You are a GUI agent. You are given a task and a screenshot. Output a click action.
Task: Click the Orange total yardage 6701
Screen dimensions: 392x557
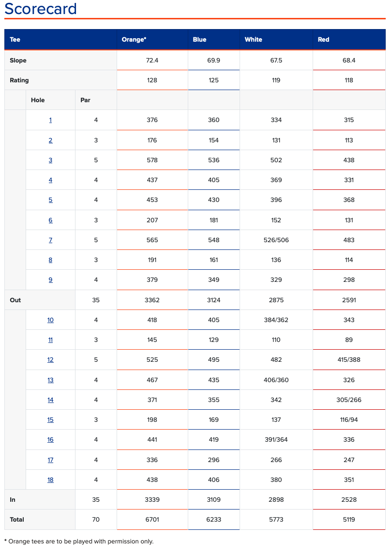(152, 520)
